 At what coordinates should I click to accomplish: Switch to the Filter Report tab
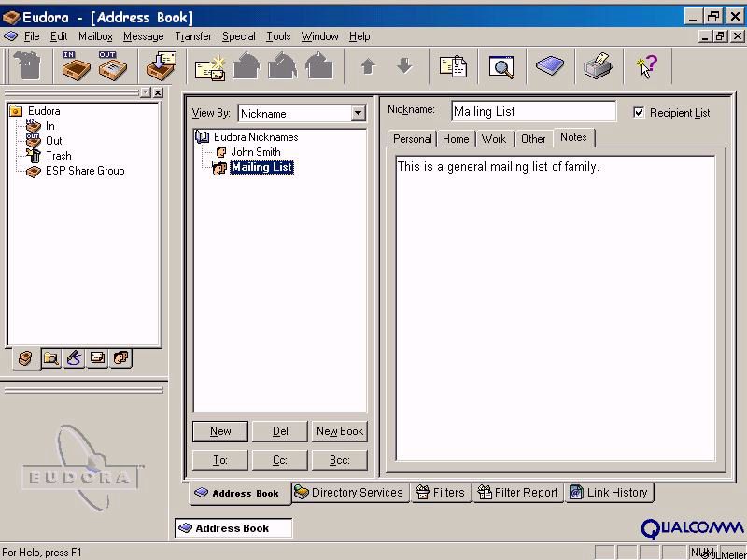pyautogui.click(x=518, y=493)
